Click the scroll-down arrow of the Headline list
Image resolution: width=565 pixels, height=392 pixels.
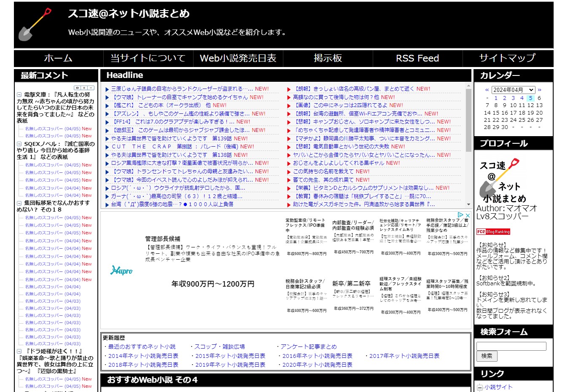pos(468,204)
